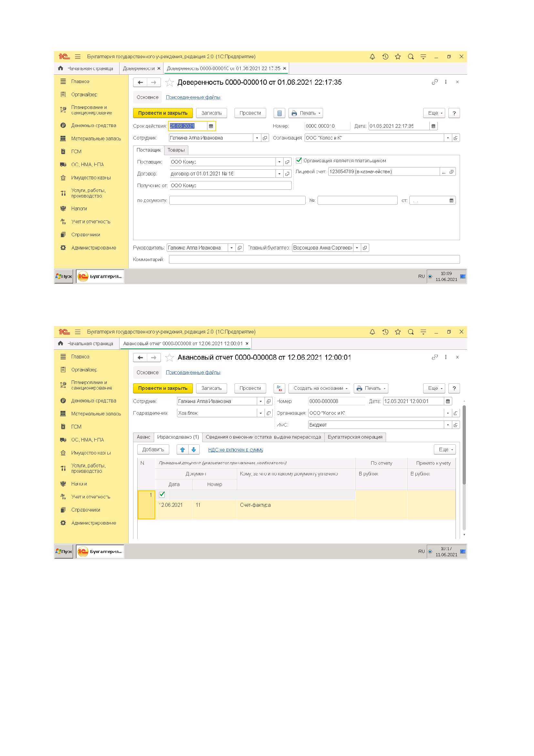Open history icon in top title bar

coord(385,57)
